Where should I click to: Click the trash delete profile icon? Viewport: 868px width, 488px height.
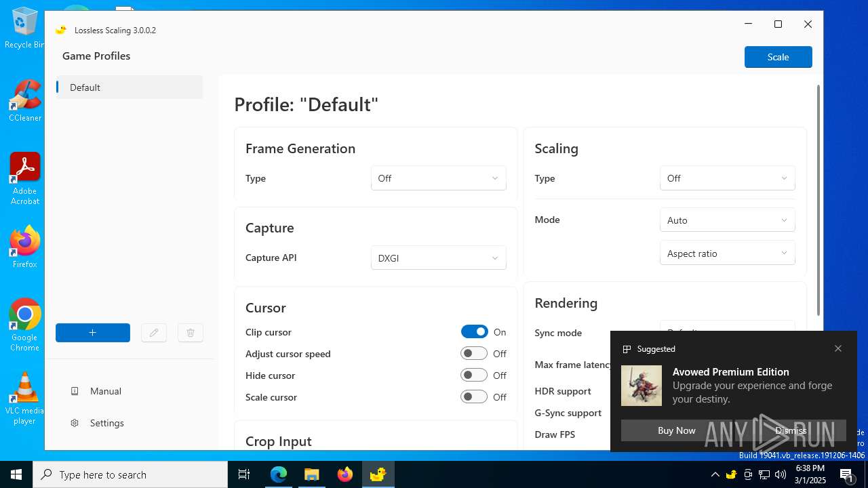[x=191, y=333]
